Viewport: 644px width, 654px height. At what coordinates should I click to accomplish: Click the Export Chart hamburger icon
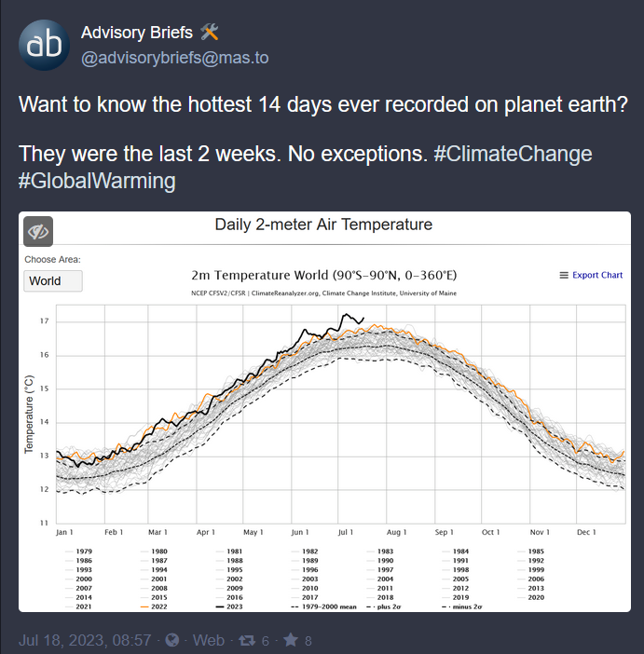click(x=564, y=275)
